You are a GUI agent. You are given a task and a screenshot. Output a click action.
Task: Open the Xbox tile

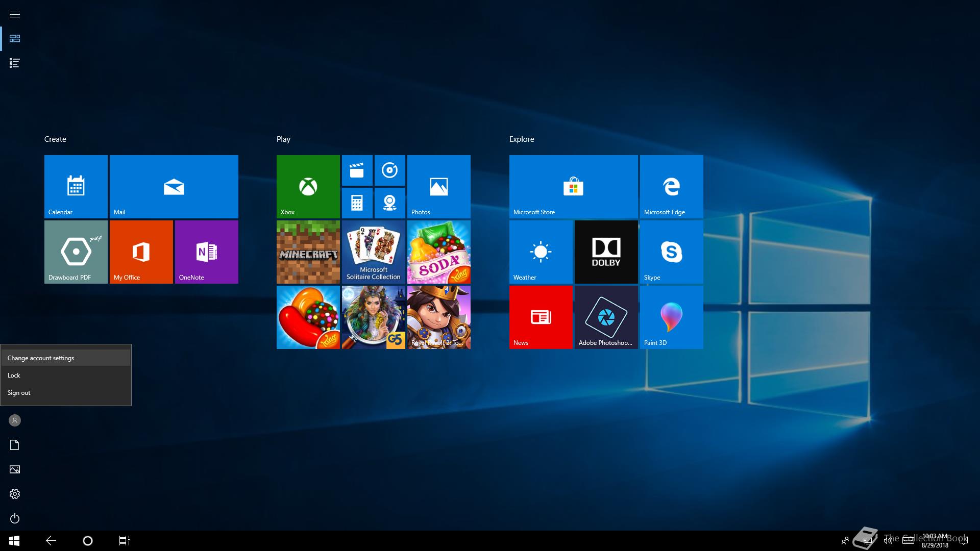pyautogui.click(x=308, y=187)
